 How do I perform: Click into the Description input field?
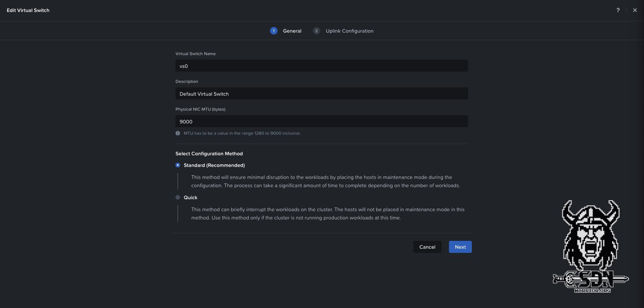(x=321, y=94)
